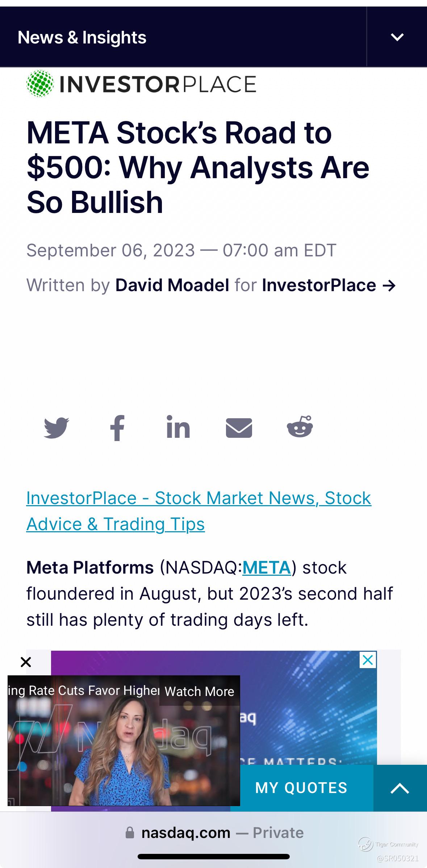The width and height of the screenshot is (427, 868).
Task: Open author David Moadel's page
Action: click(x=172, y=285)
